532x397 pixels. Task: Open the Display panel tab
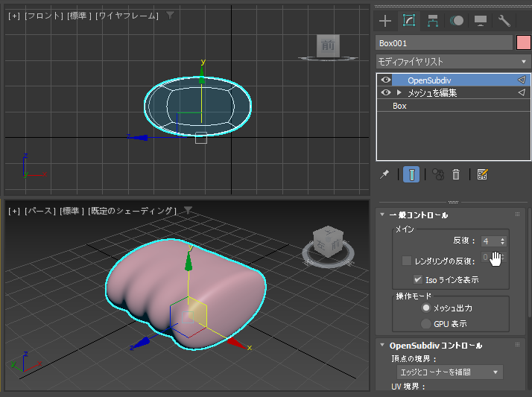click(481, 21)
